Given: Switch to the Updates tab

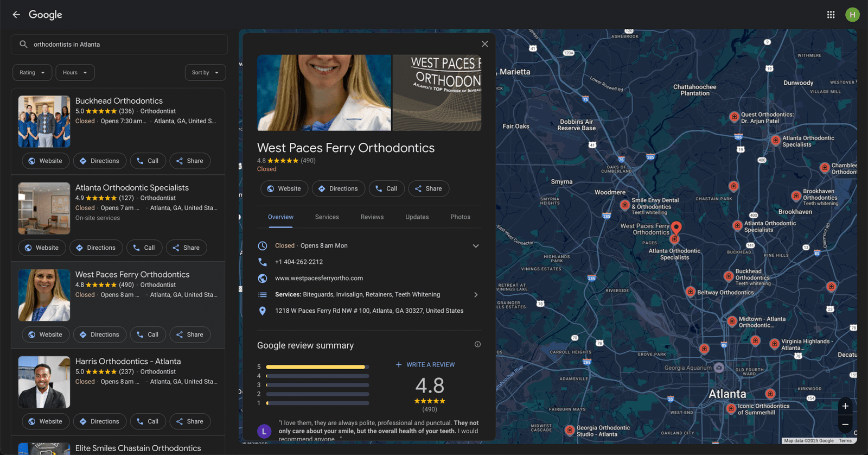Looking at the screenshot, I should pyautogui.click(x=417, y=217).
